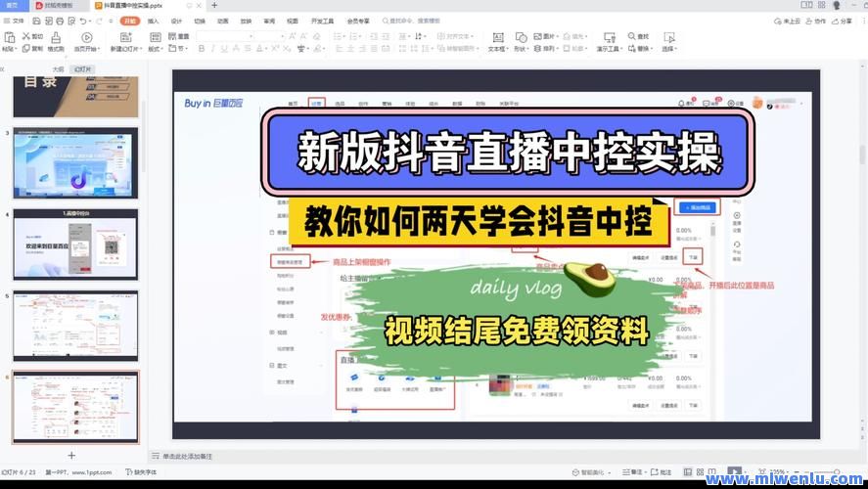Click the Save icon in quick access toolbar

tap(35, 21)
